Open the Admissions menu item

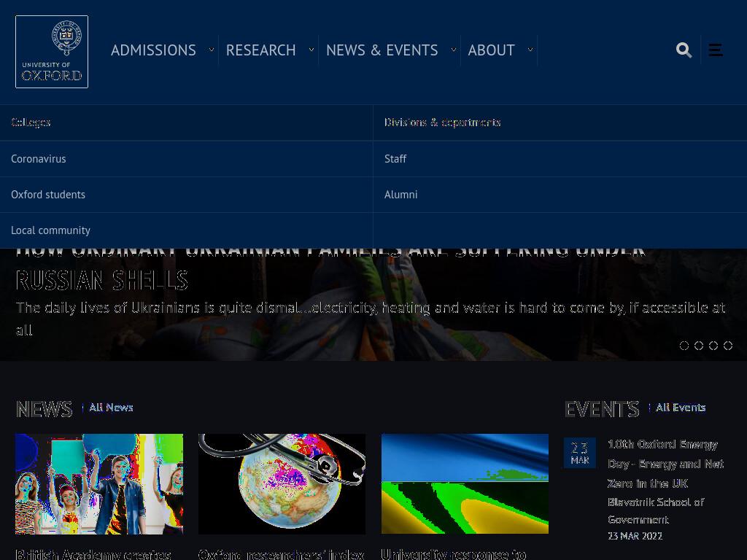pyautogui.click(x=153, y=50)
